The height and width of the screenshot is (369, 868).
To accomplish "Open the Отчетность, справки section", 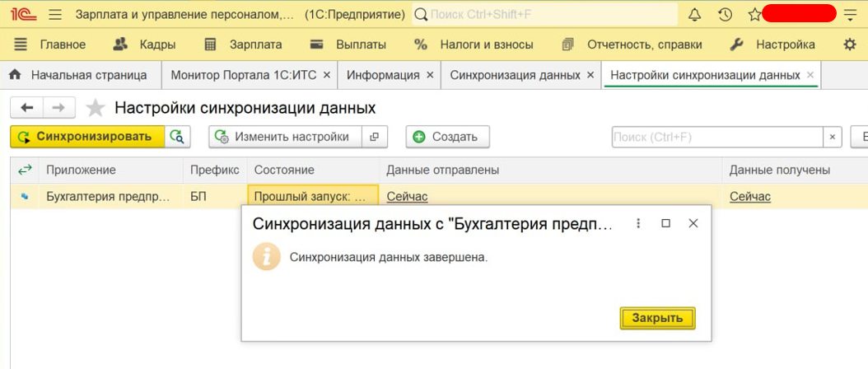I will tap(632, 44).
